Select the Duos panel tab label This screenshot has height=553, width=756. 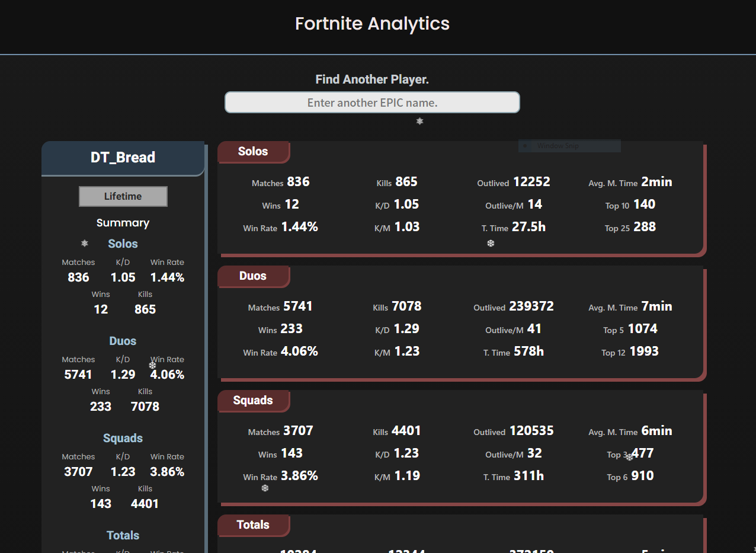click(253, 276)
